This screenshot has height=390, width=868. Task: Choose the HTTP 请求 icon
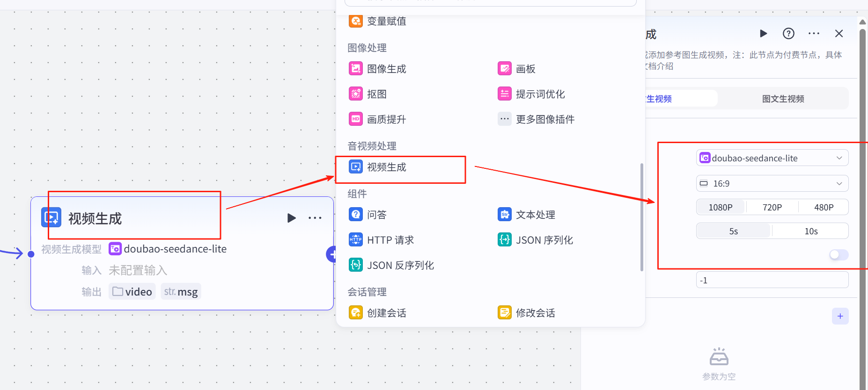356,240
